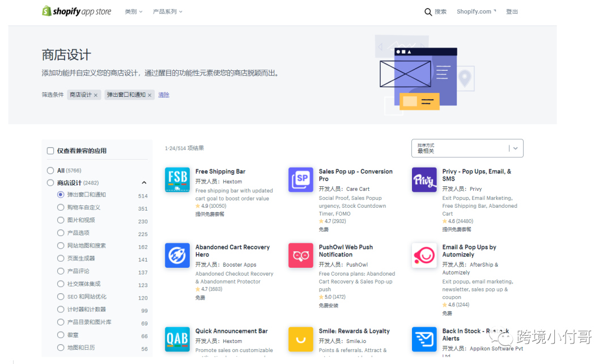612x364 pixels.
Task: Remove the 商店设计 filter tag
Action: [96, 95]
